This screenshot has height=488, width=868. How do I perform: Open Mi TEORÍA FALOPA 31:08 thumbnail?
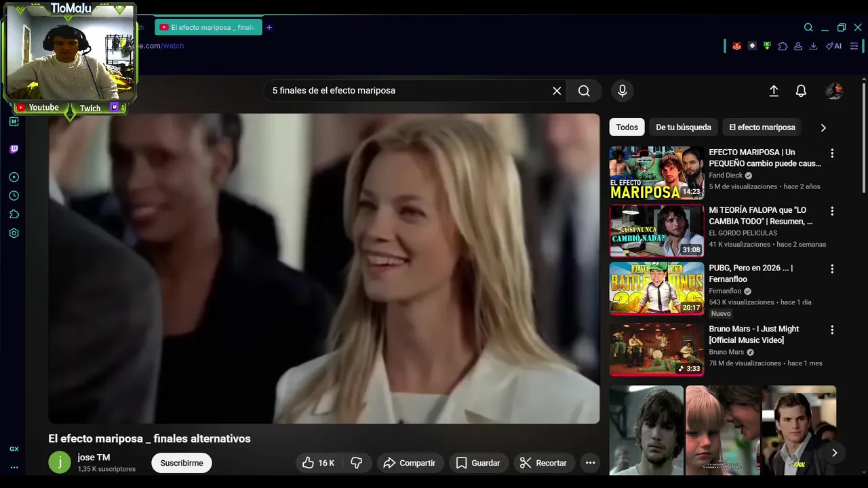click(656, 230)
